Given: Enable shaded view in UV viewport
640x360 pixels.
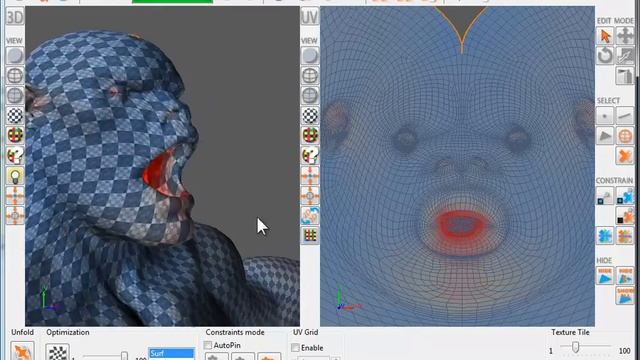Looking at the screenshot, I should tap(310, 56).
